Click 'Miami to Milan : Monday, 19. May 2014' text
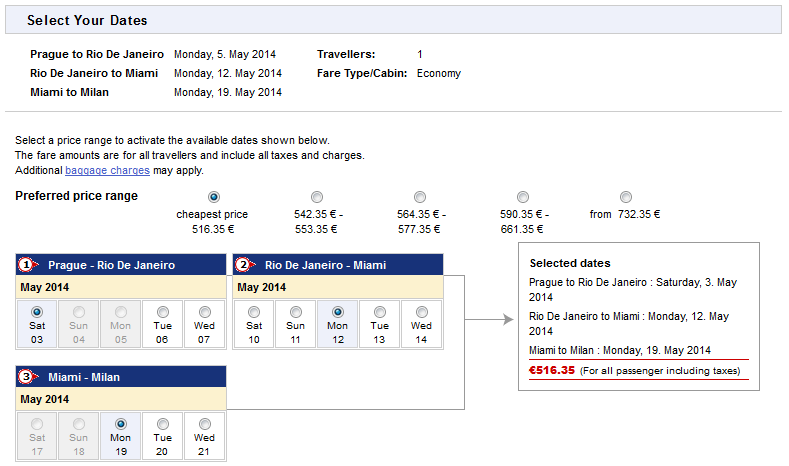 click(620, 350)
